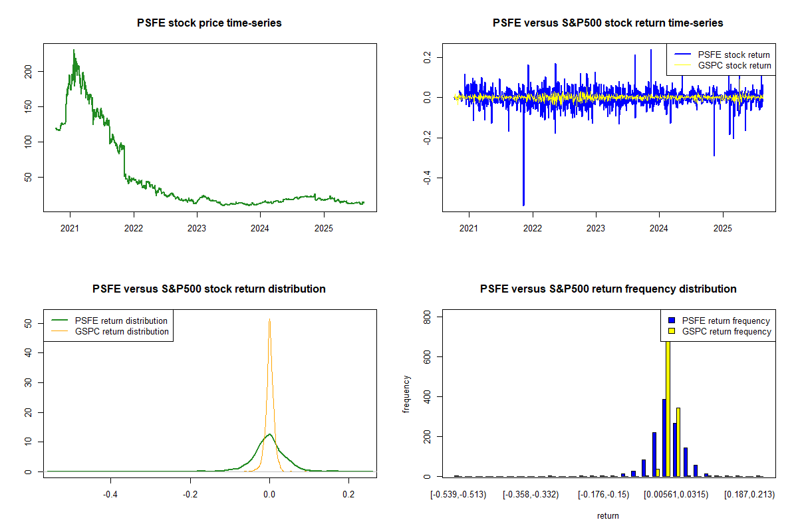
Task: Click the 'PSFE versus S&P500 stock return time-series' title
Action: (608, 23)
